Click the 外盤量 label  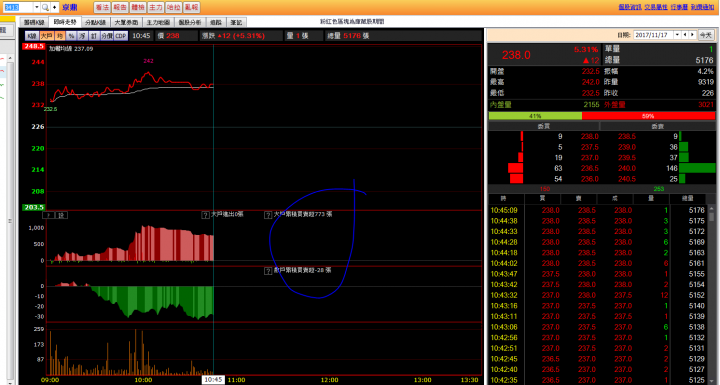point(614,105)
